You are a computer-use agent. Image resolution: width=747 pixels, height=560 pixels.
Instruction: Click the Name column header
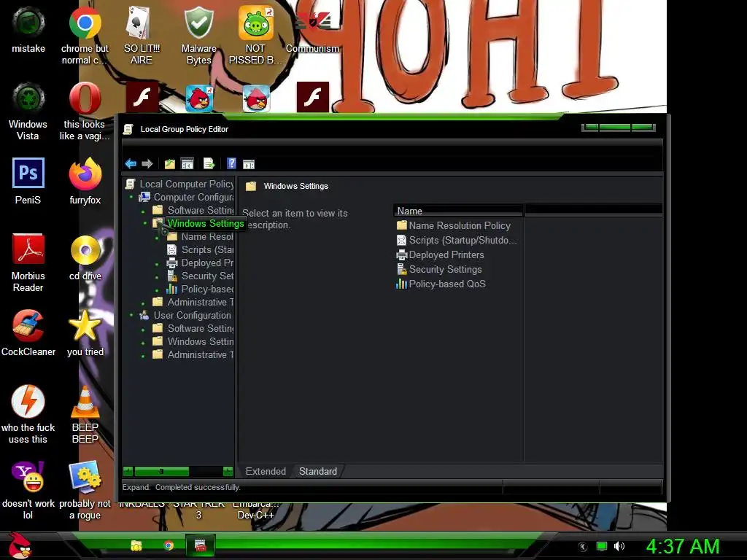click(458, 211)
